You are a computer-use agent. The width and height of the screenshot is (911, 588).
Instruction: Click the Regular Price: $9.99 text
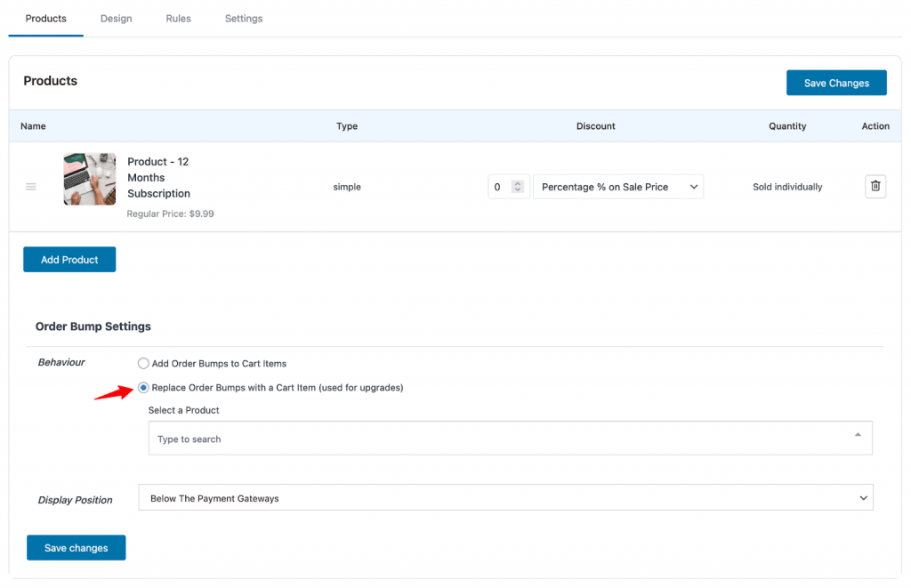170,213
